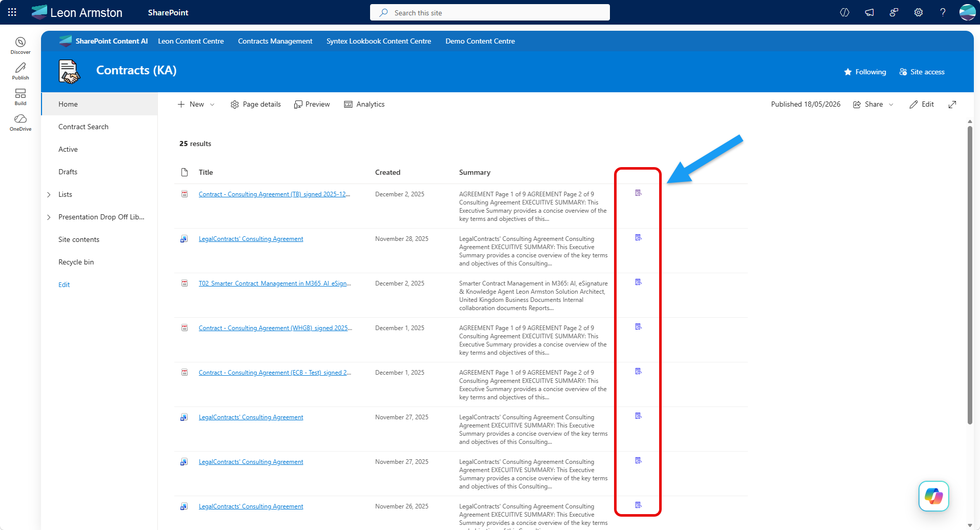Click the SharePoint label in the top bar
The width and height of the screenshot is (980, 530).
[x=168, y=12]
